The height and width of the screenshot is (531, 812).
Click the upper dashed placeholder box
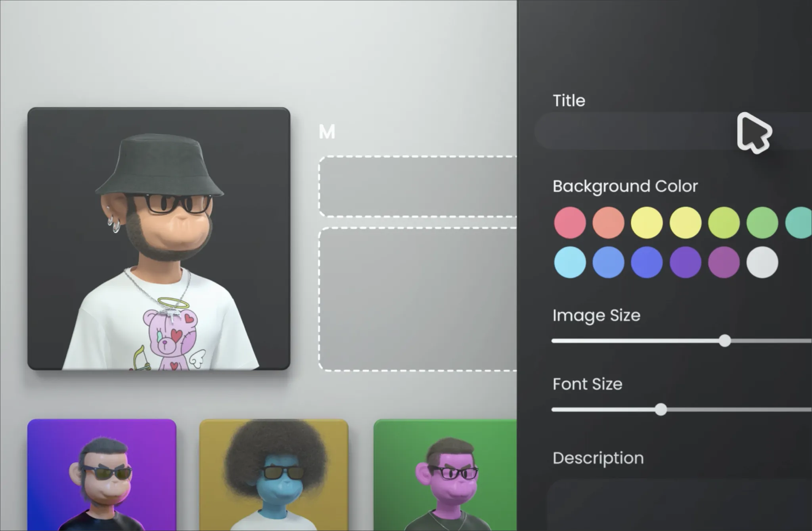click(418, 186)
